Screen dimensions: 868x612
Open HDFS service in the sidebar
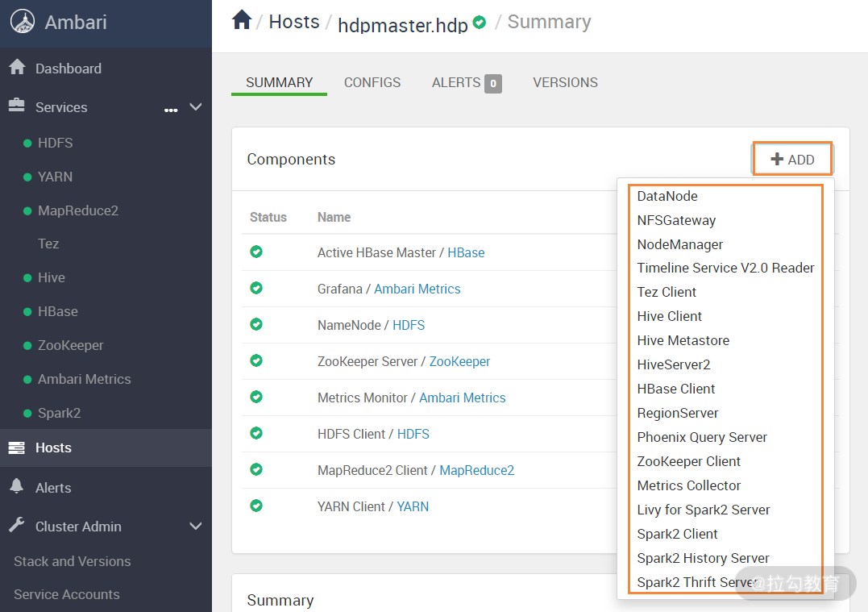(x=55, y=143)
